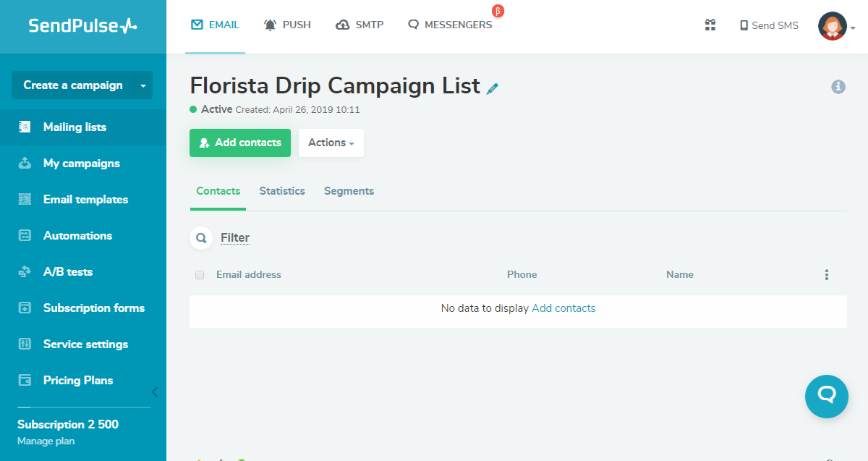Open the Segments tab
Viewport: 868px width, 461px height.
[349, 191]
